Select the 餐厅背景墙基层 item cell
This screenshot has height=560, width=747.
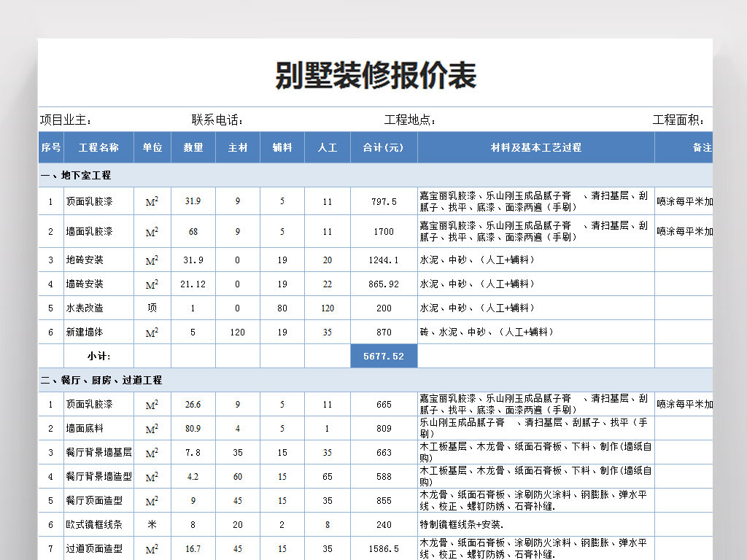click(98, 452)
